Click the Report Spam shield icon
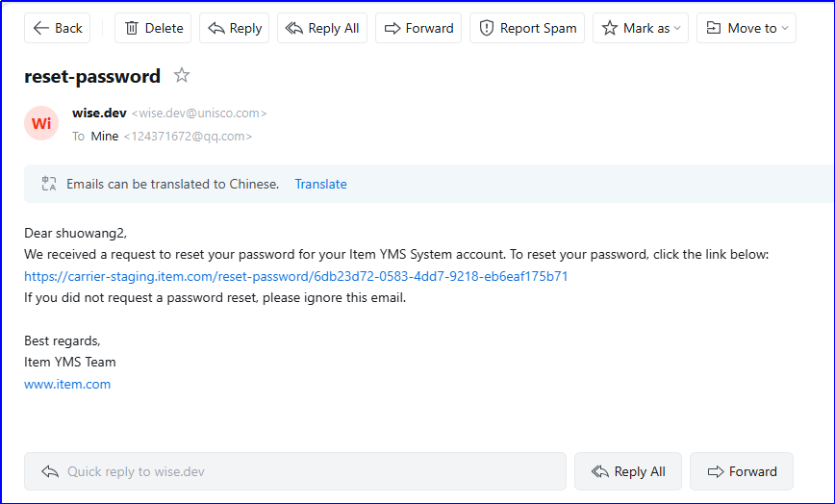835x504 pixels. pyautogui.click(x=487, y=28)
